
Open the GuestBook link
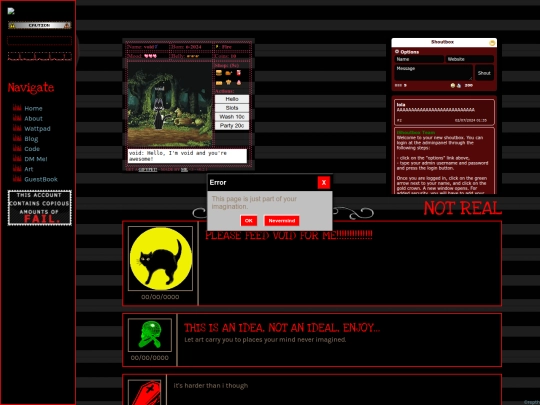click(x=41, y=179)
